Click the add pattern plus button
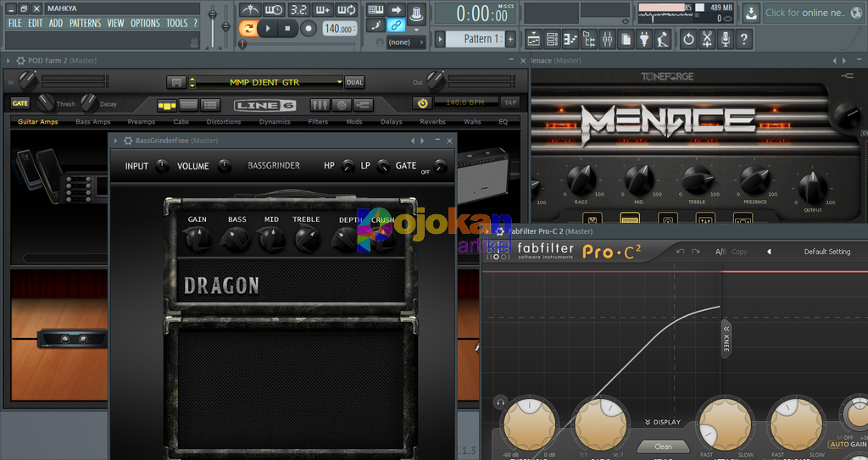The image size is (868, 460). click(510, 39)
